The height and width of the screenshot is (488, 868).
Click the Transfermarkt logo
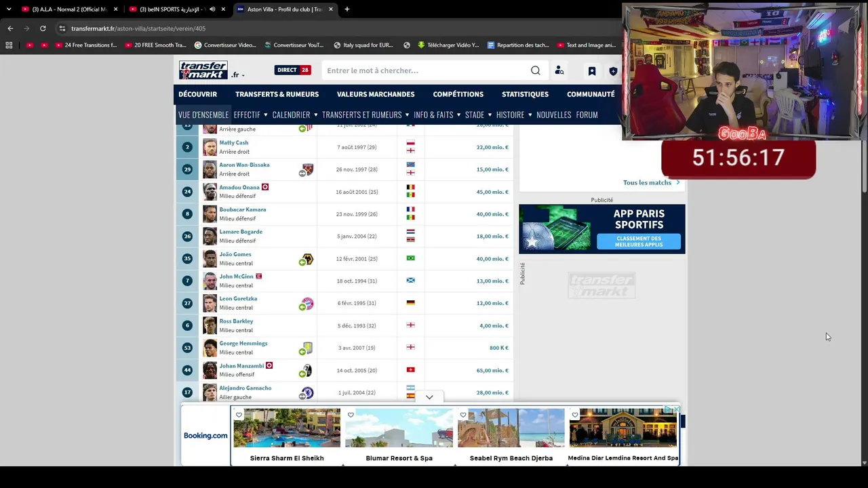203,70
